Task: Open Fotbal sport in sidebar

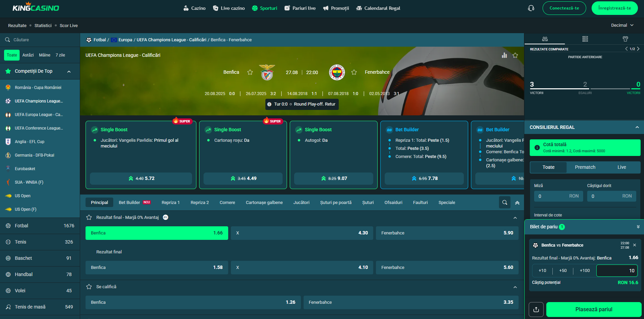Action: pyautogui.click(x=40, y=226)
